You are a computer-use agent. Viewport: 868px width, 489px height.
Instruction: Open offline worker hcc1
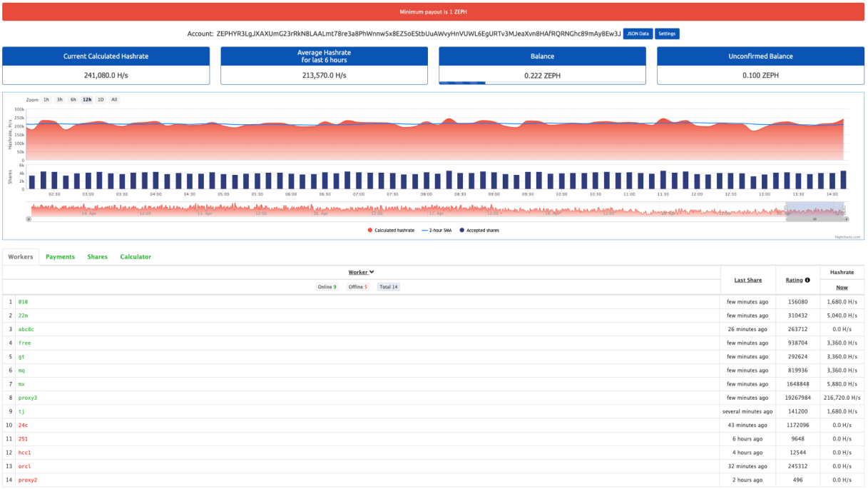pyautogui.click(x=24, y=453)
